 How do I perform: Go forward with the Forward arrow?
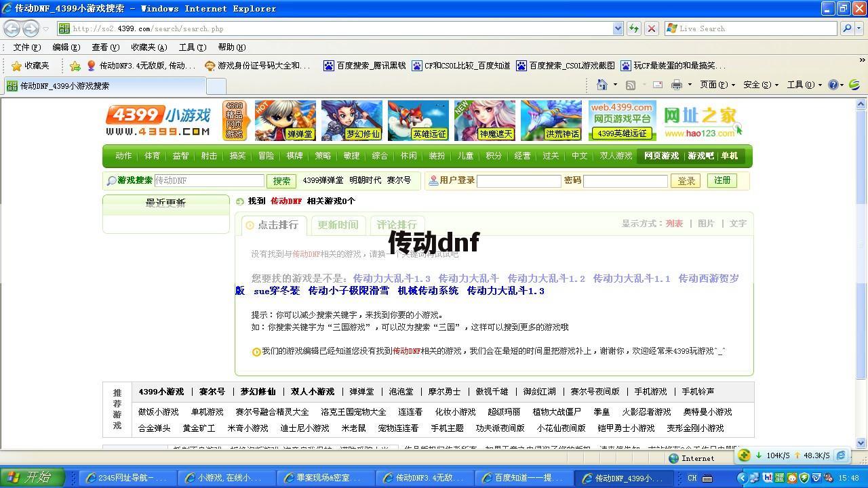31,28
